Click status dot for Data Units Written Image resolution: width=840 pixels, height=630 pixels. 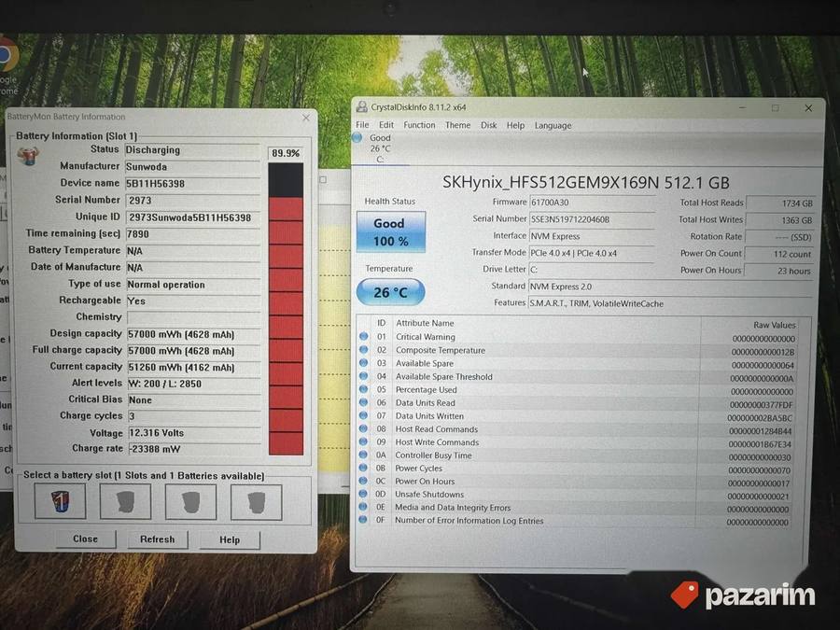point(364,415)
